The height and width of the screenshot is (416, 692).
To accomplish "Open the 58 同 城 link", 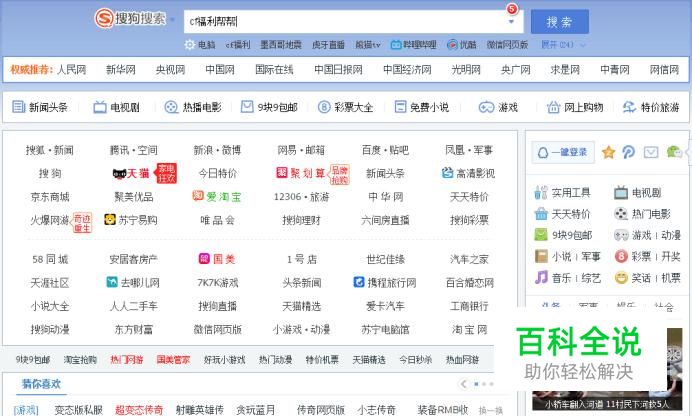I will (x=50, y=259).
